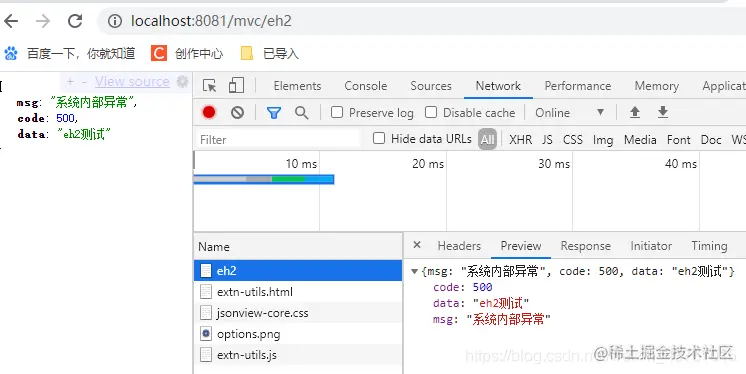Clear the network log icon
Screen dimensions: 746x374
coord(237,112)
